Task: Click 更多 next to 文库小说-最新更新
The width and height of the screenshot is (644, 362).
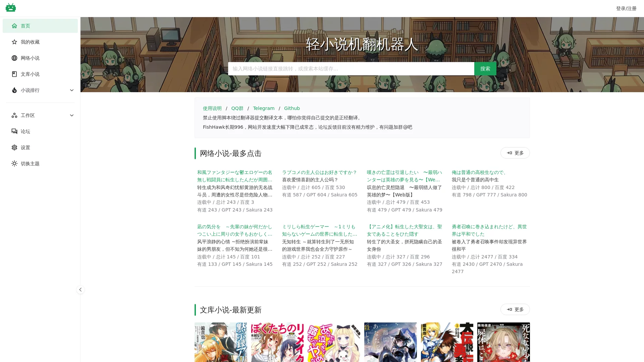Action: 515,309
